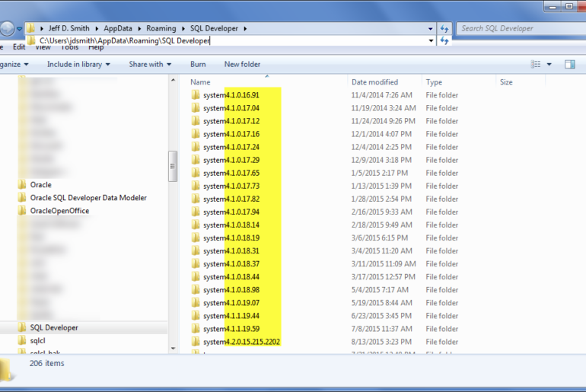Expand arrow after Roaming breadcrumb
The image size is (586, 392).
[183, 28]
